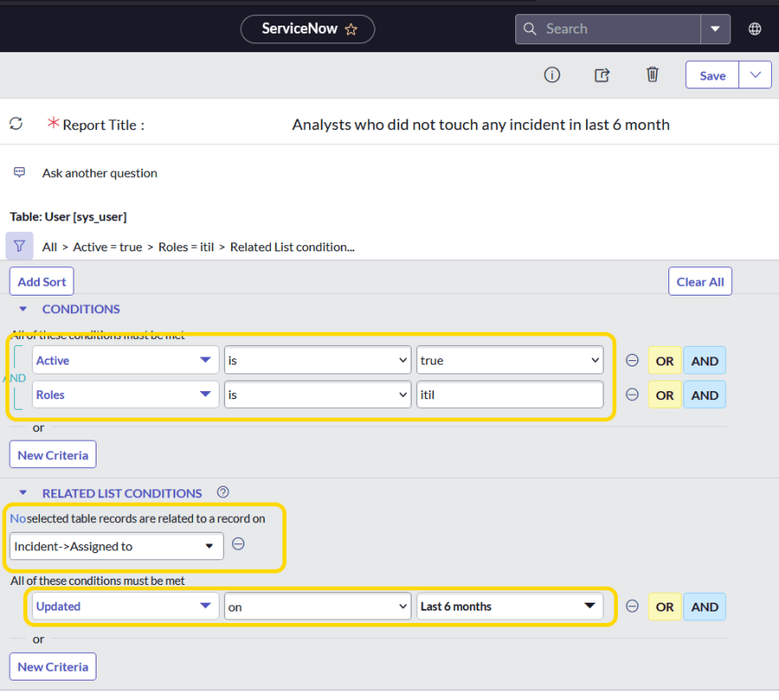
Task: Click the 'Roles = itil' breadcrumb
Action: (186, 247)
